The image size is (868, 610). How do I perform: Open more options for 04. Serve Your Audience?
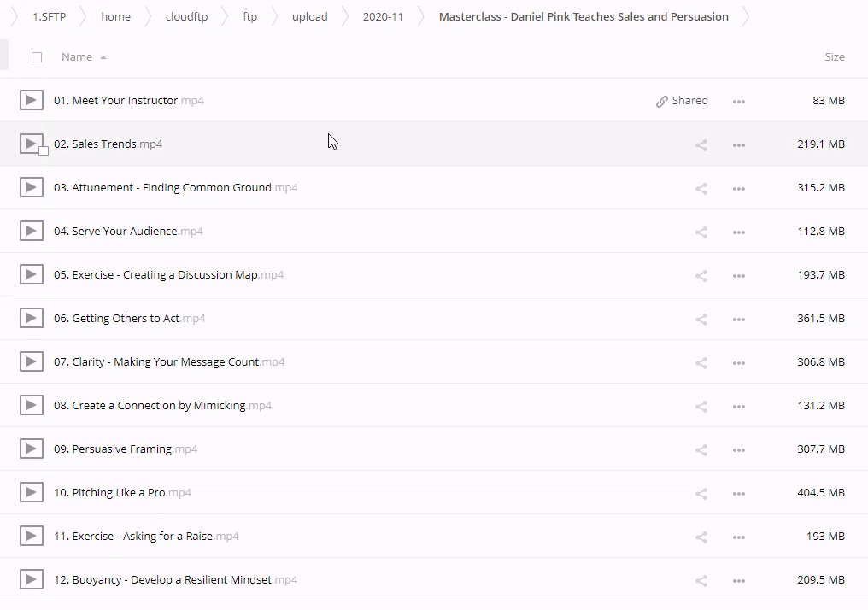739,232
